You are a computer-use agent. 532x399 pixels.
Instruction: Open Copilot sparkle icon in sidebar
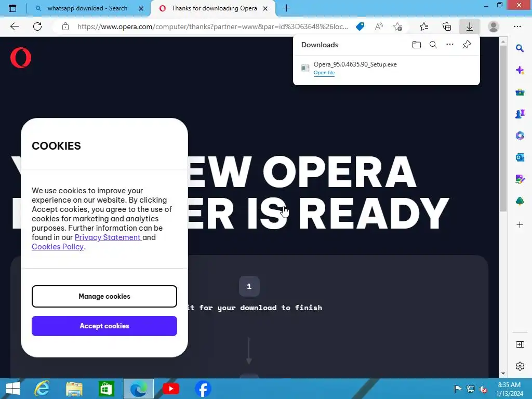pos(520,70)
